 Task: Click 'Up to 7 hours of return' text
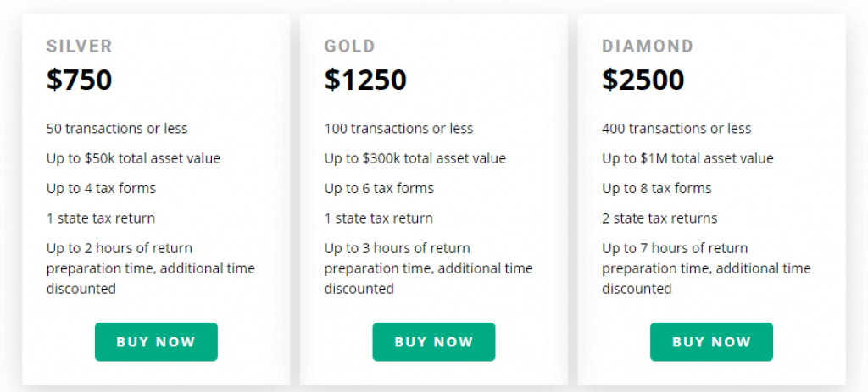tap(675, 248)
